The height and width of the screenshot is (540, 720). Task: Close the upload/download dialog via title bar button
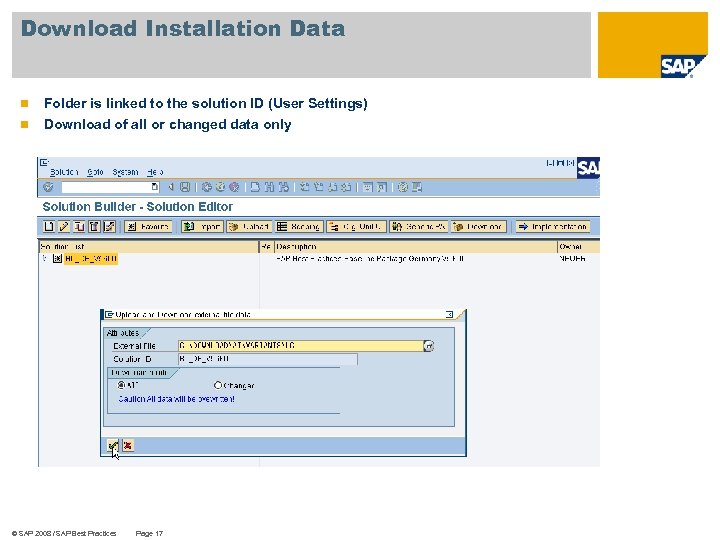[x=449, y=314]
